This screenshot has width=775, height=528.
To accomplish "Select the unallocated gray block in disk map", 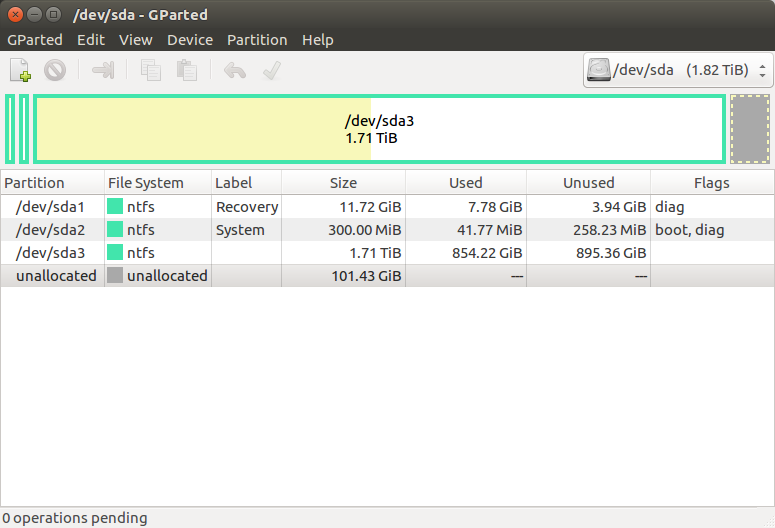I will coord(750,129).
